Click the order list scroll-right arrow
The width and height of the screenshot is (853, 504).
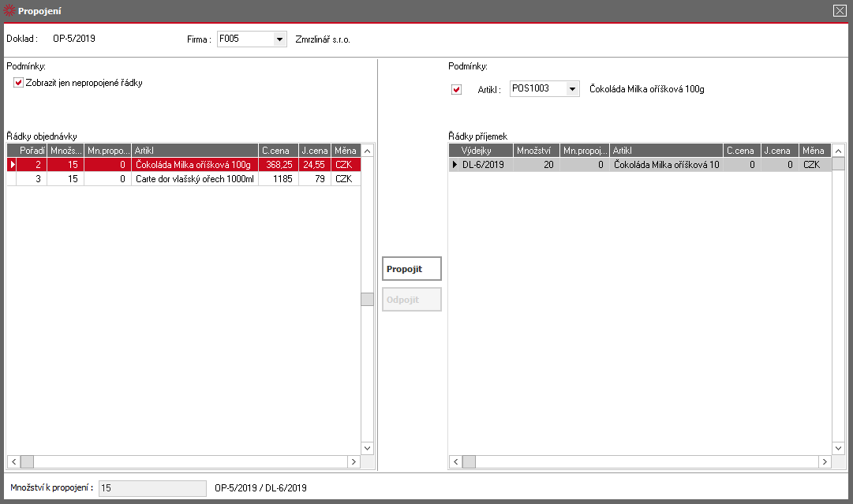(354, 462)
